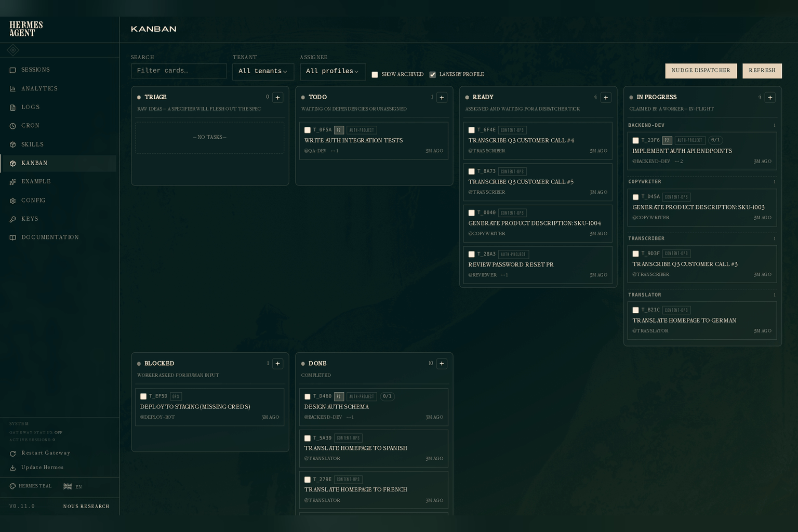Open card Translate Homepage to French
The width and height of the screenshot is (798, 532).
click(374, 490)
